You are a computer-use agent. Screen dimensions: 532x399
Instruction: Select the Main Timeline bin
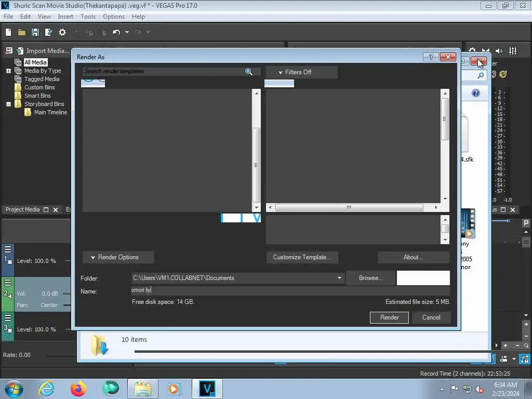point(50,112)
